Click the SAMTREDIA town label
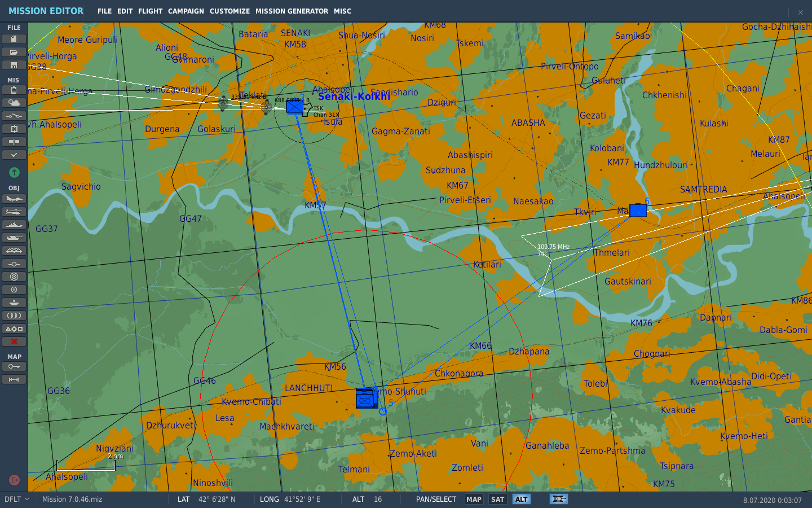 (x=703, y=190)
